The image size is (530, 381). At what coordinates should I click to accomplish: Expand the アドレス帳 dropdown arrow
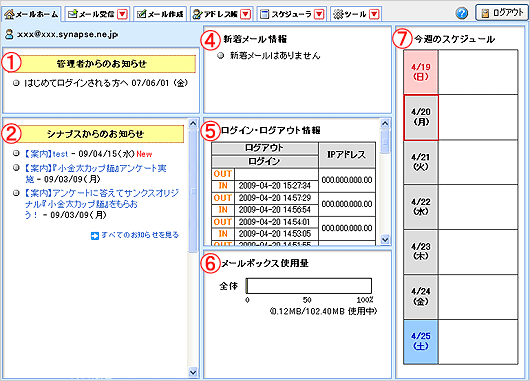[x=246, y=14]
